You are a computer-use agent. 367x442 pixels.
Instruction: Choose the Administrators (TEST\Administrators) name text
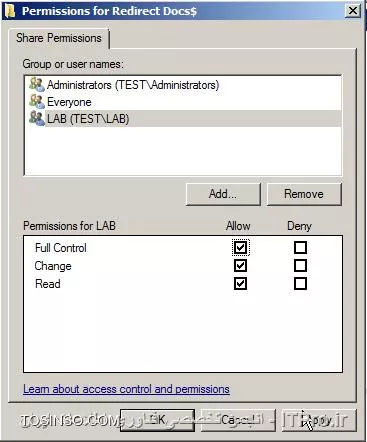[133, 85]
